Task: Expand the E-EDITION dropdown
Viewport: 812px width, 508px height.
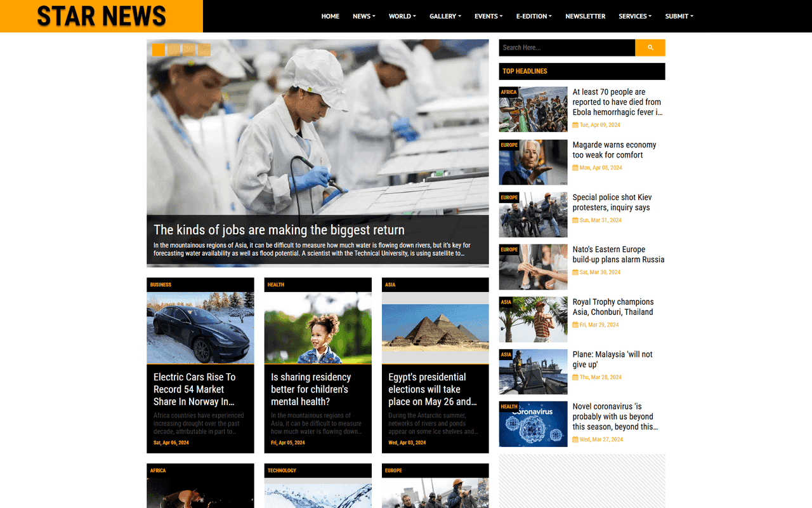Action: point(534,16)
